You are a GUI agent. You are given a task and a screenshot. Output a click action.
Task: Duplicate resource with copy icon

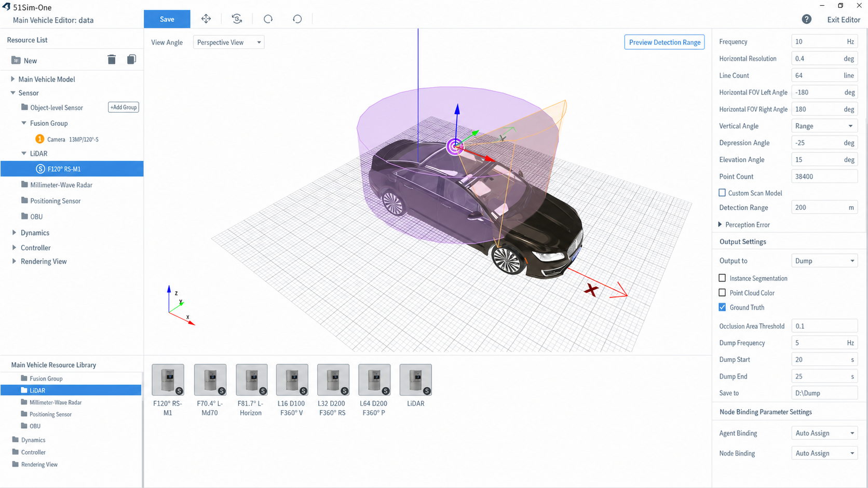pyautogui.click(x=131, y=60)
